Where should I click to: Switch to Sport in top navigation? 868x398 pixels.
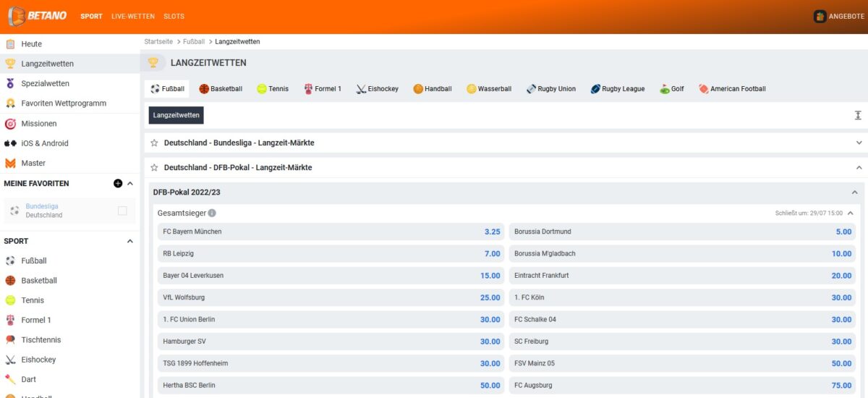point(91,16)
